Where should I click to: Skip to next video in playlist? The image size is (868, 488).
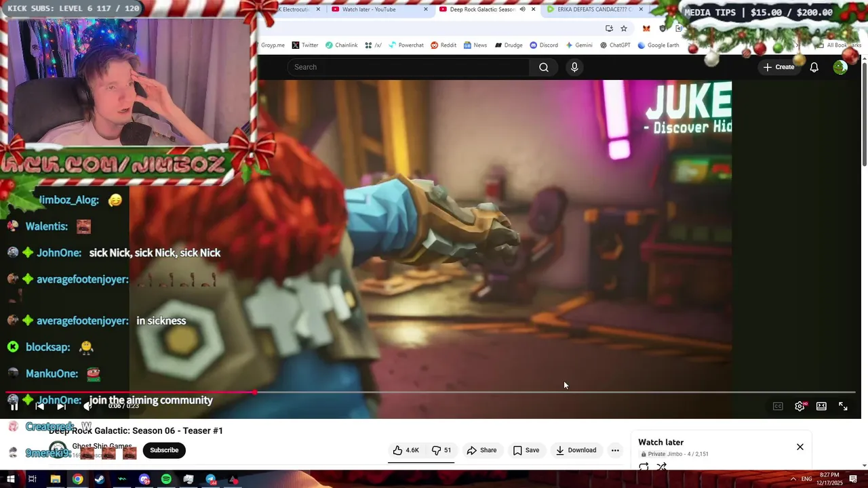pos(61,406)
